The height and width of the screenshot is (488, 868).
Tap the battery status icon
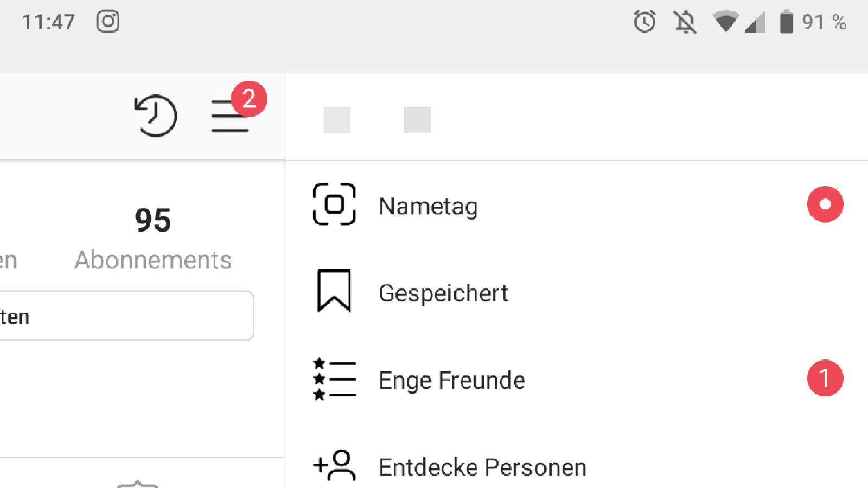(x=786, y=22)
